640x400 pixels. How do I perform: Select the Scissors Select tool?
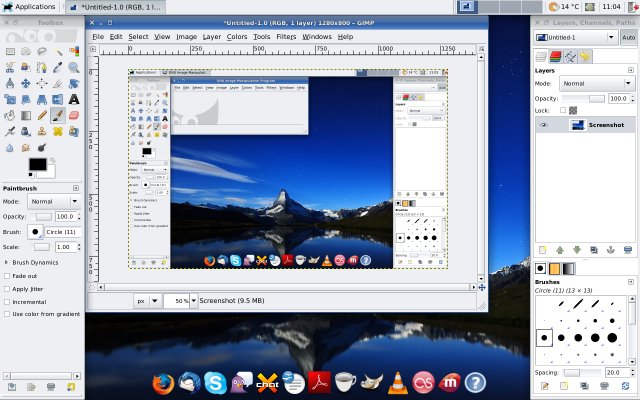(x=10, y=67)
